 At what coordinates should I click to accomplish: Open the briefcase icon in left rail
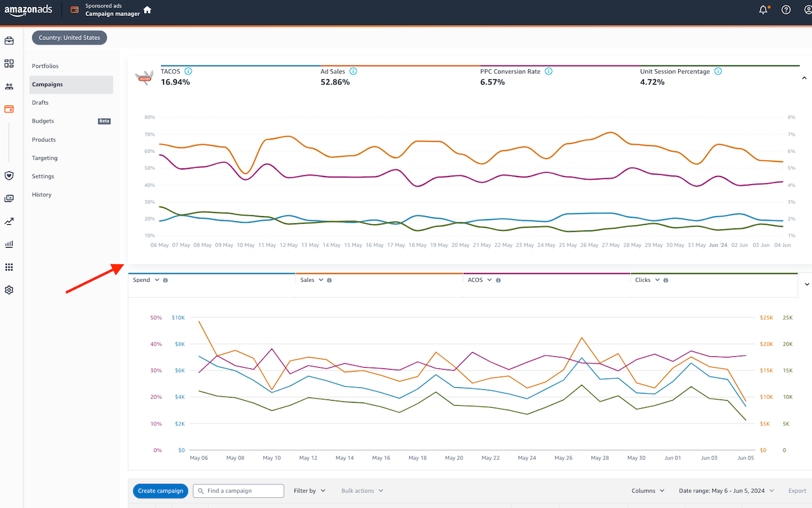coord(9,41)
